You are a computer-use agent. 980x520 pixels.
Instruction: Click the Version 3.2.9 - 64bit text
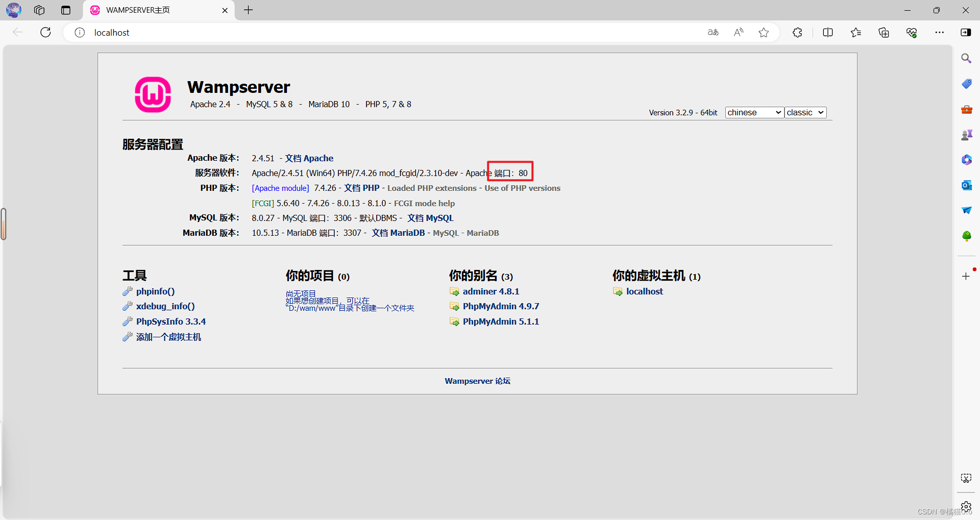coord(683,112)
